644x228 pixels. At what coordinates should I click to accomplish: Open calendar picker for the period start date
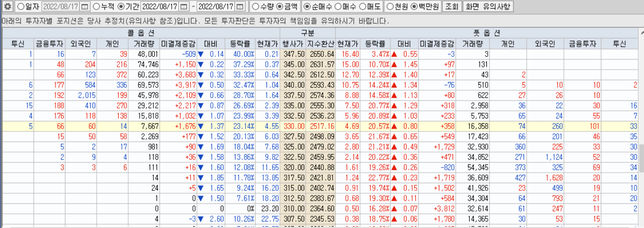184,7
